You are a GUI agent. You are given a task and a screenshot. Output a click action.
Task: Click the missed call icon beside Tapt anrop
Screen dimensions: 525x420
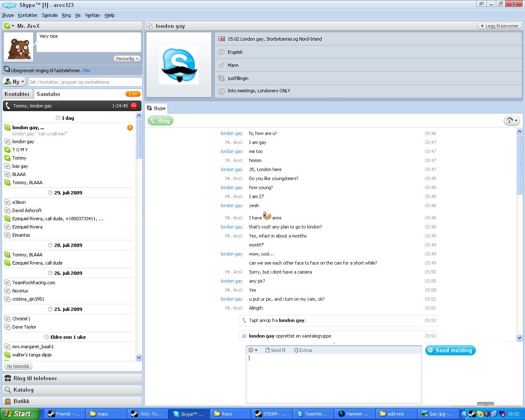click(x=244, y=320)
